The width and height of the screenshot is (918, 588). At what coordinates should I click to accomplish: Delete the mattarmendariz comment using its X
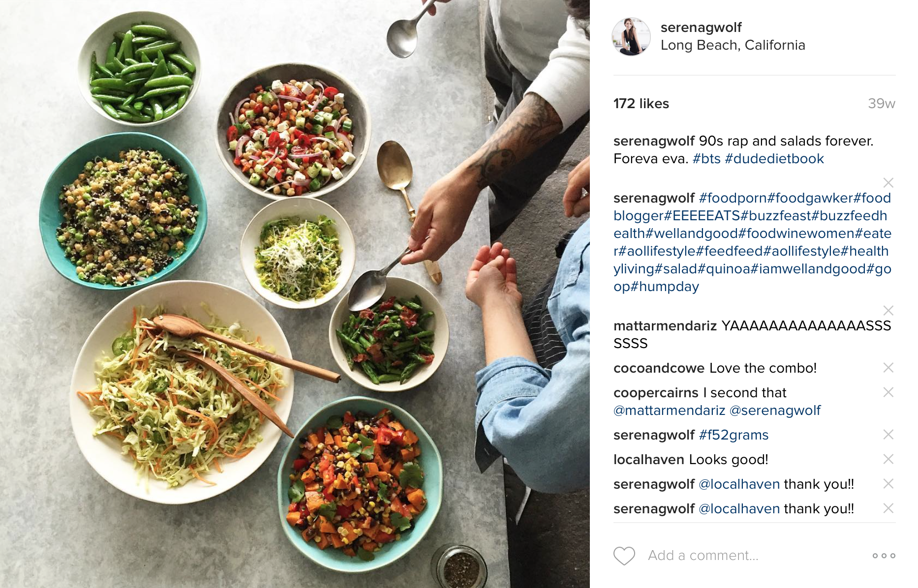coord(888,310)
